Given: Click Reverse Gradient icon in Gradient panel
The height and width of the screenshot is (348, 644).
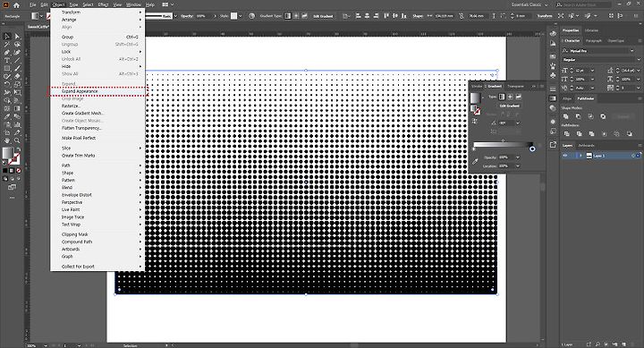Looking at the screenshot, I should (475, 121).
